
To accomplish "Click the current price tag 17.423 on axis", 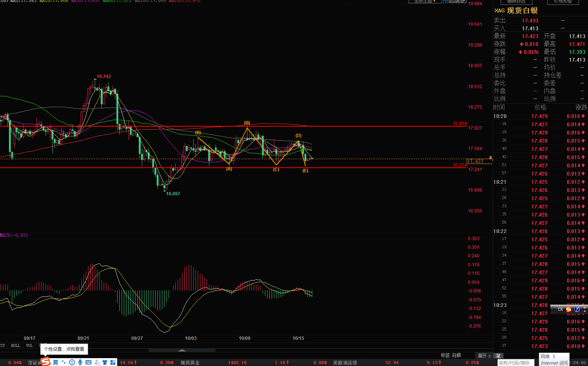I will (x=479, y=161).
